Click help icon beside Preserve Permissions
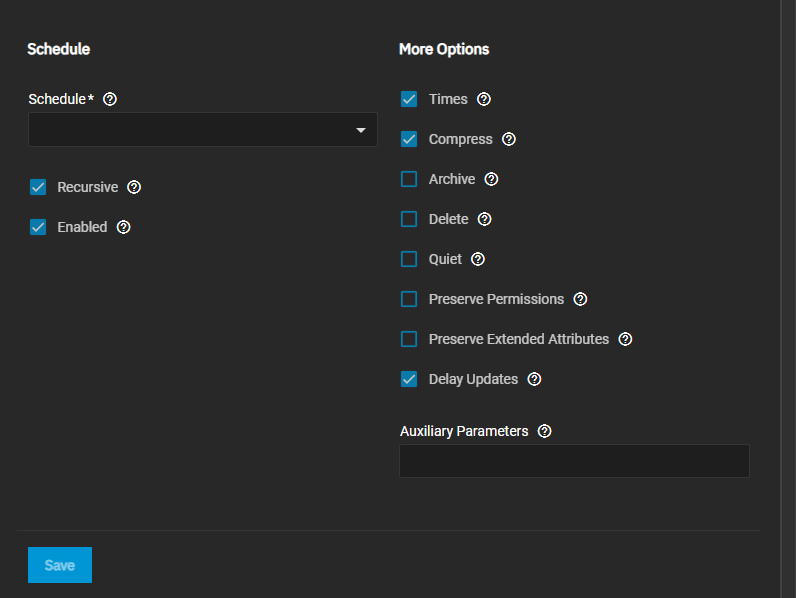The height and width of the screenshot is (598, 796). click(x=580, y=299)
